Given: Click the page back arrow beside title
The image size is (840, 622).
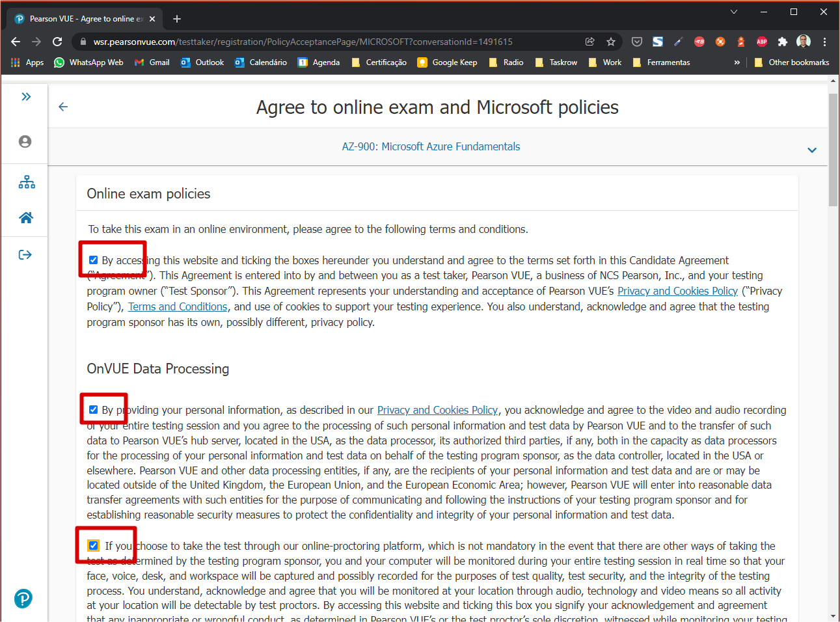Looking at the screenshot, I should click(63, 107).
